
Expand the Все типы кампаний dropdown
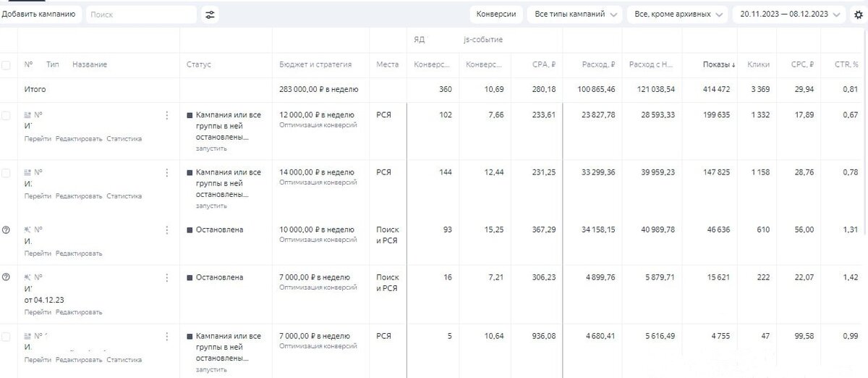576,14
